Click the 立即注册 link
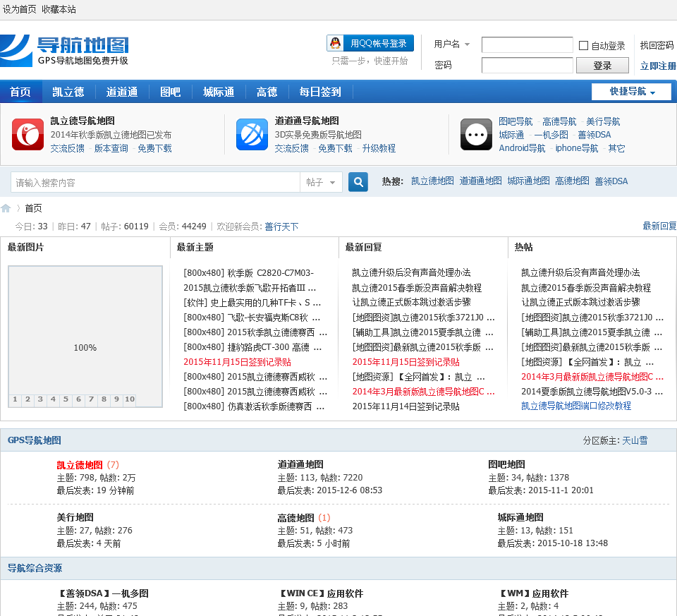 (658, 66)
